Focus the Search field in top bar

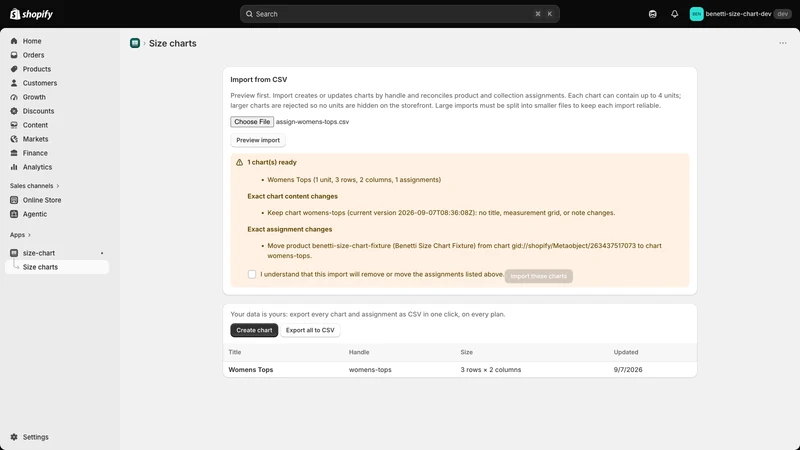point(399,14)
